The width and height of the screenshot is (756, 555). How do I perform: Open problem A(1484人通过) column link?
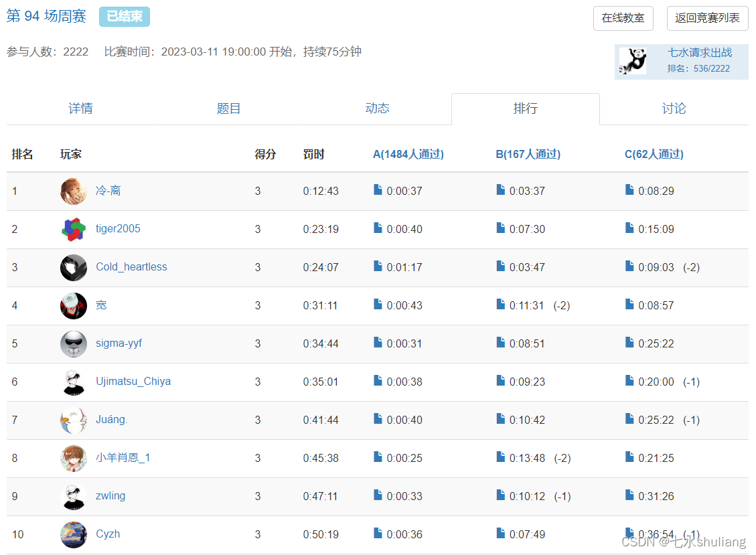tap(408, 154)
